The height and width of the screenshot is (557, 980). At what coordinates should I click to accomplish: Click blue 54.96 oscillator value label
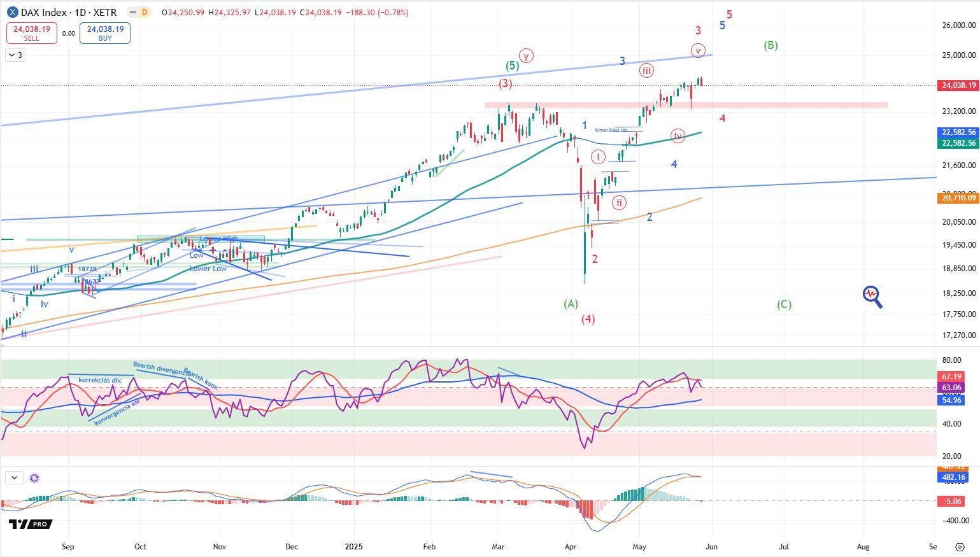[951, 400]
